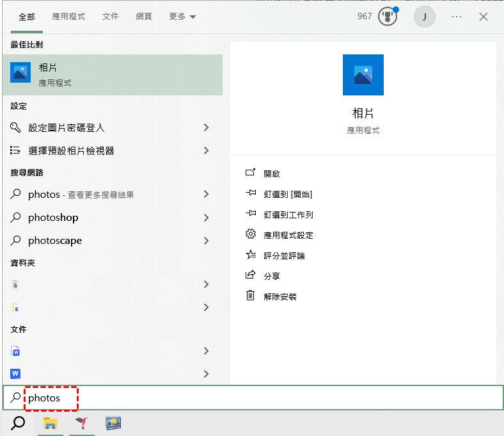Open the hummingbird app in taskbar
This screenshot has height=436, width=504.
[x=82, y=423]
